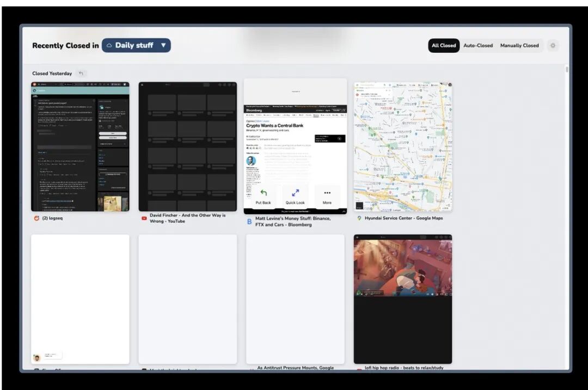Click the Quick Look expand arrows icon

coord(296,193)
